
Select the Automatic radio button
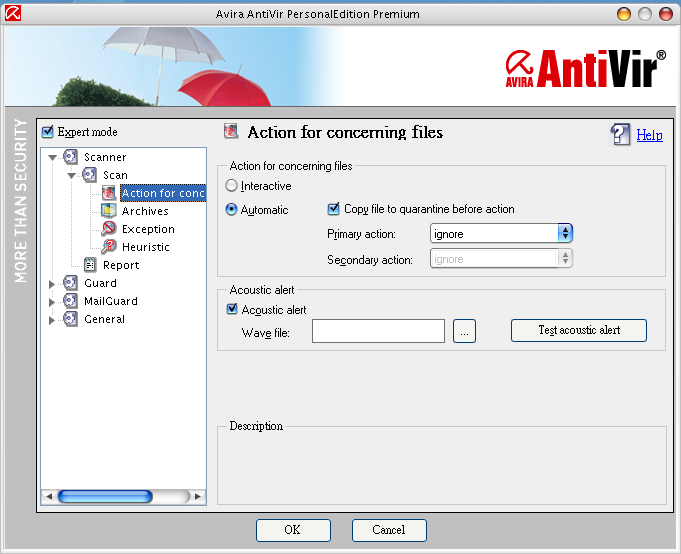[x=231, y=209]
